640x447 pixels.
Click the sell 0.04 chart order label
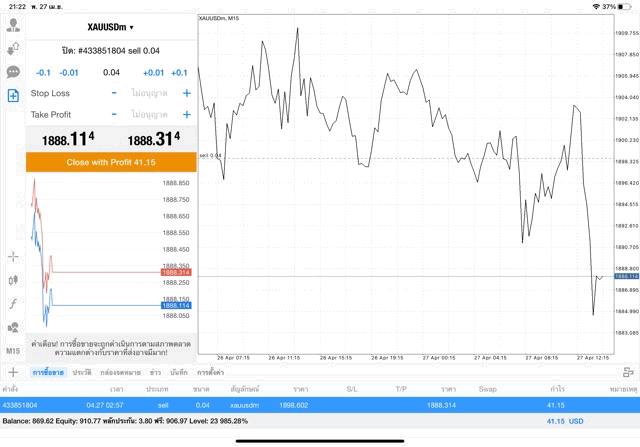click(x=210, y=156)
